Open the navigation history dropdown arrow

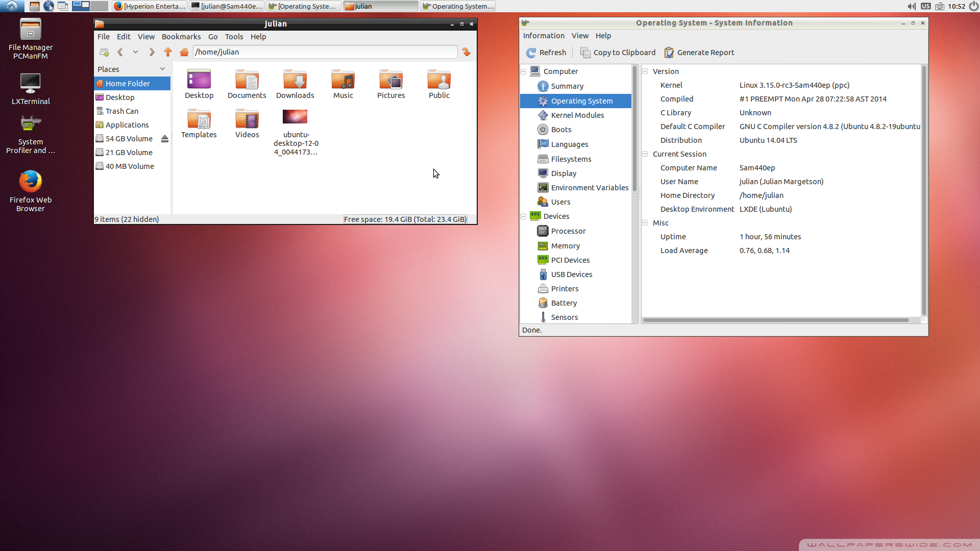point(135,52)
